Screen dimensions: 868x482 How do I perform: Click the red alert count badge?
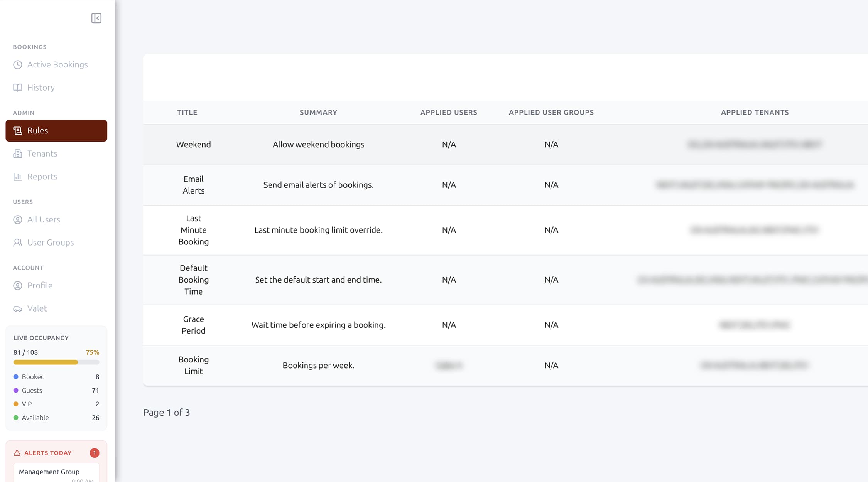pyautogui.click(x=94, y=453)
